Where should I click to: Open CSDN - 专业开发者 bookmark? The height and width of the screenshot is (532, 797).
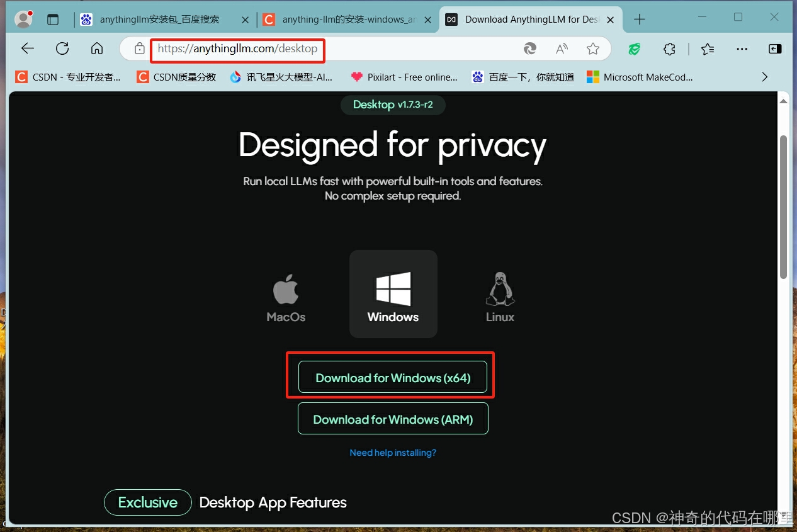coord(68,77)
